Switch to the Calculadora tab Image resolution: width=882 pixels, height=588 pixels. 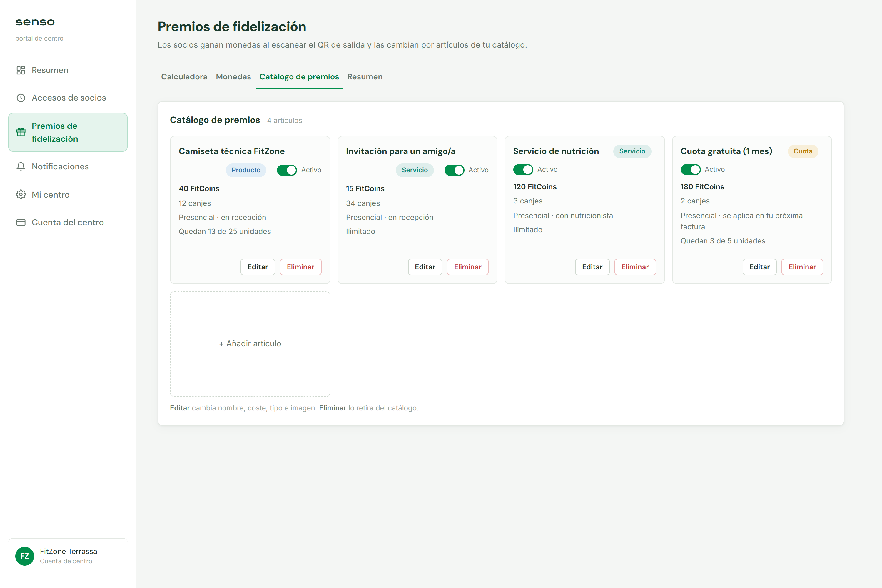coord(184,77)
